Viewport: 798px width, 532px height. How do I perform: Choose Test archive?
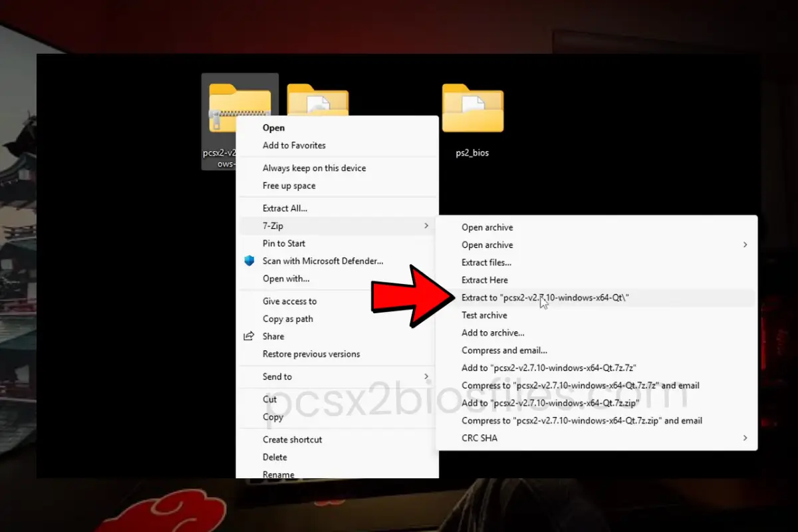tap(484, 315)
